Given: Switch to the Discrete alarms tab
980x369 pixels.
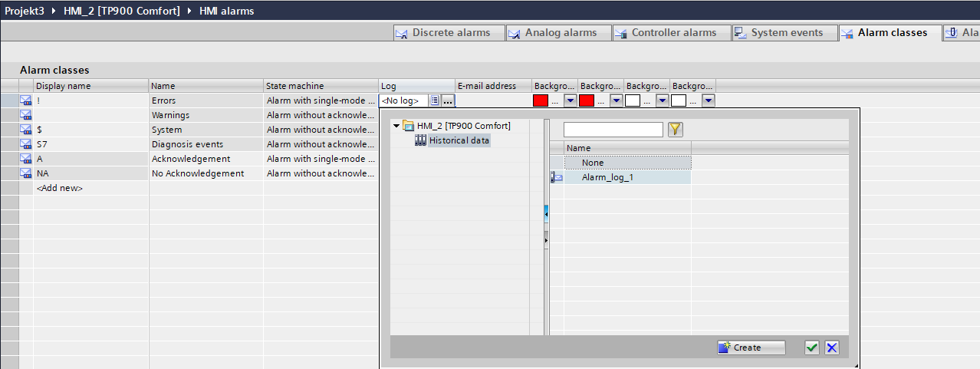Looking at the screenshot, I should [449, 33].
